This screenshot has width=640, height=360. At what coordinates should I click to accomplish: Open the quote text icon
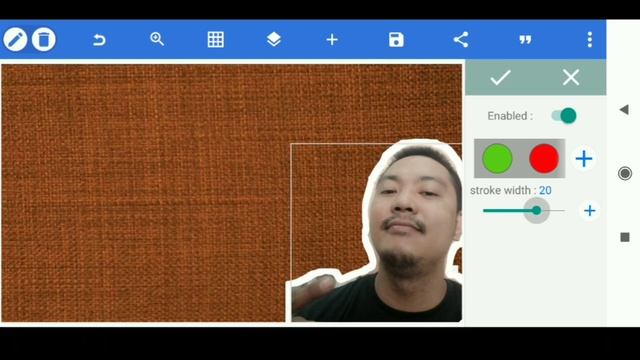point(525,40)
